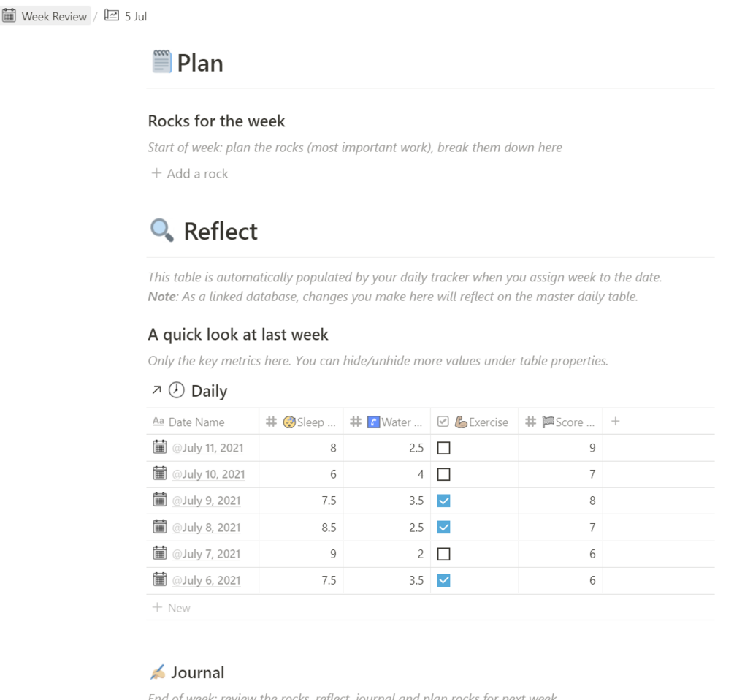The width and height of the screenshot is (734, 700).
Task: Click the chart icon beside 5 Jul
Action: (112, 15)
